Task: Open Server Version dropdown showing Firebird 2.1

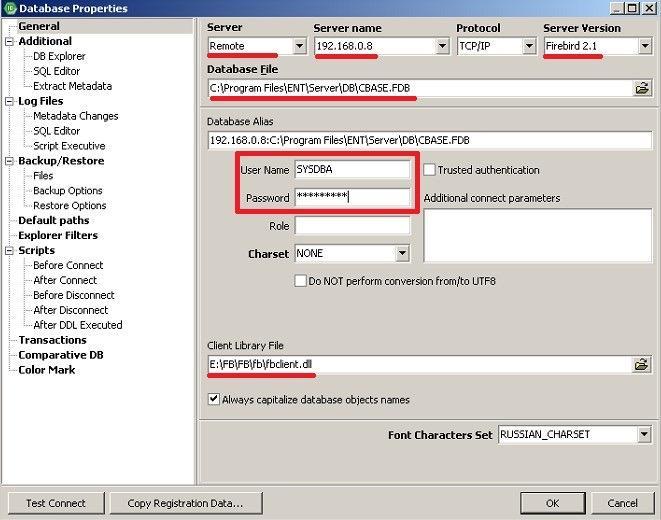Action: [x=645, y=46]
